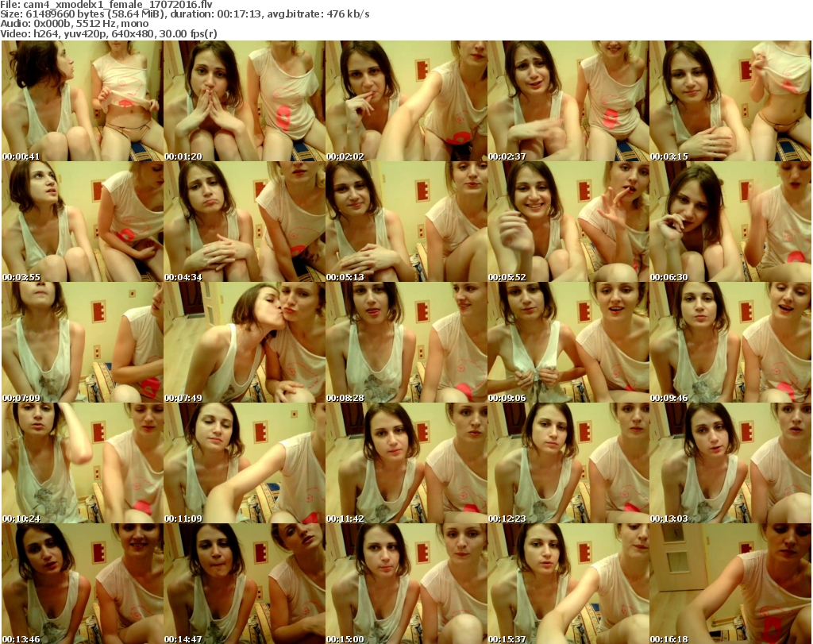The image size is (813, 644).
Task: Choose the thumbnail stamped 00:13:46
Action: point(83,584)
